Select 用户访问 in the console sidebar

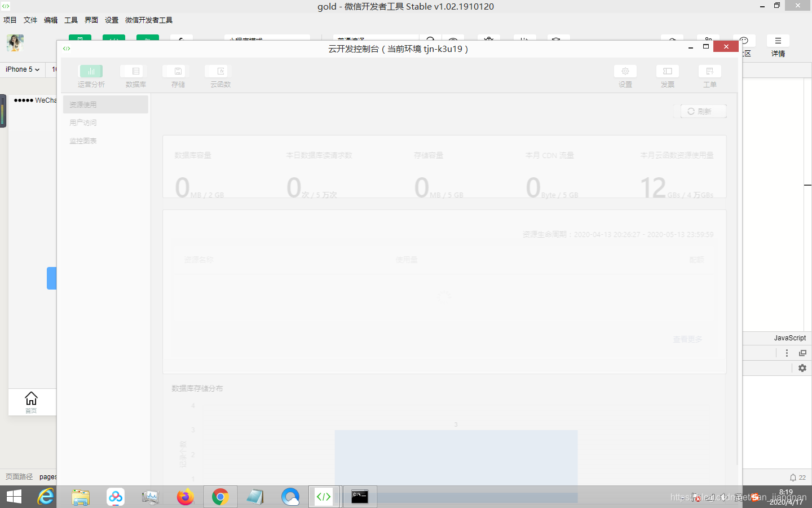click(x=105, y=122)
